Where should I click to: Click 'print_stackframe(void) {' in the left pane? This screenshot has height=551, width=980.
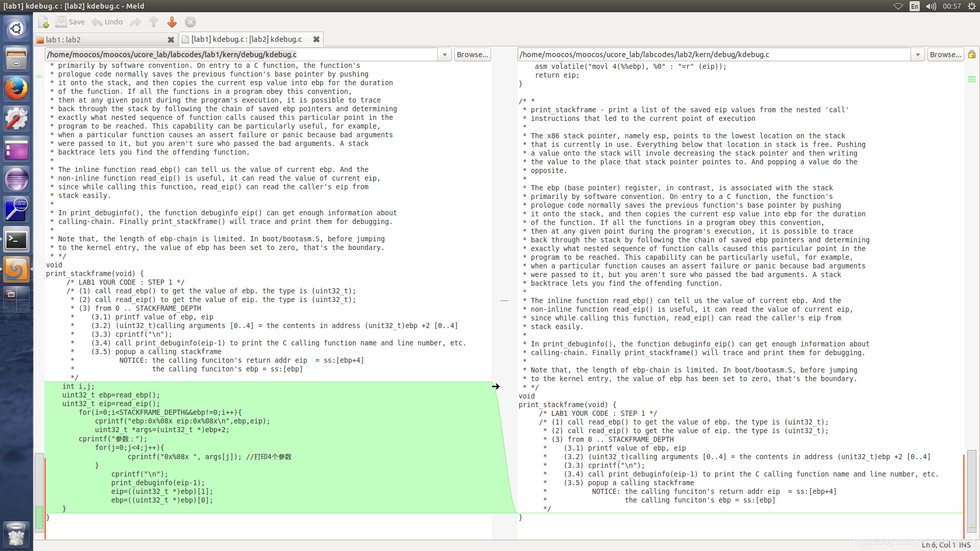click(x=95, y=273)
